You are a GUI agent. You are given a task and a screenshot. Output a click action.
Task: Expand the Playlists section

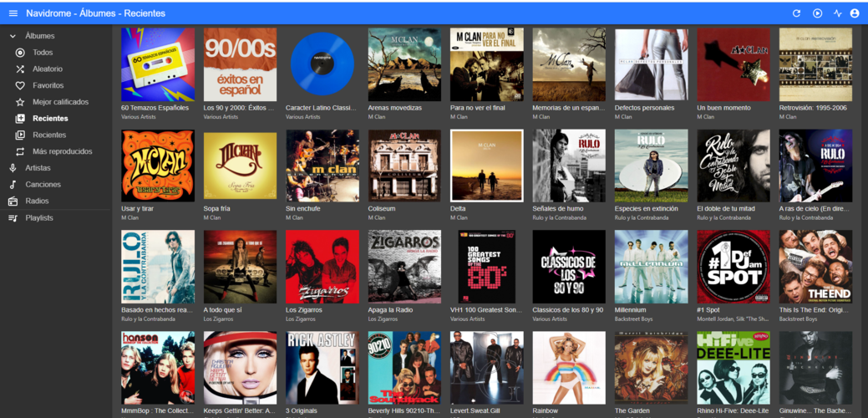(x=38, y=218)
